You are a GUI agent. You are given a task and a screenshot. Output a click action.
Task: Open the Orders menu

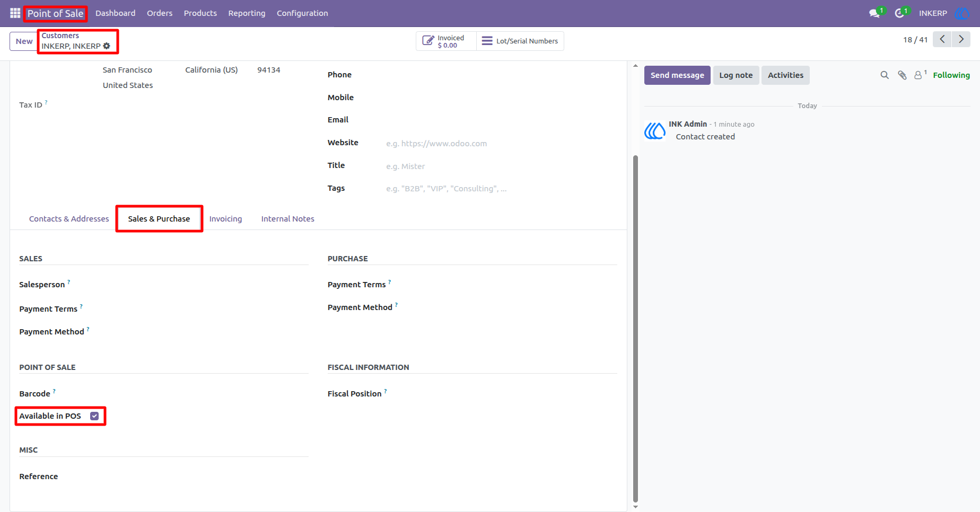click(160, 13)
